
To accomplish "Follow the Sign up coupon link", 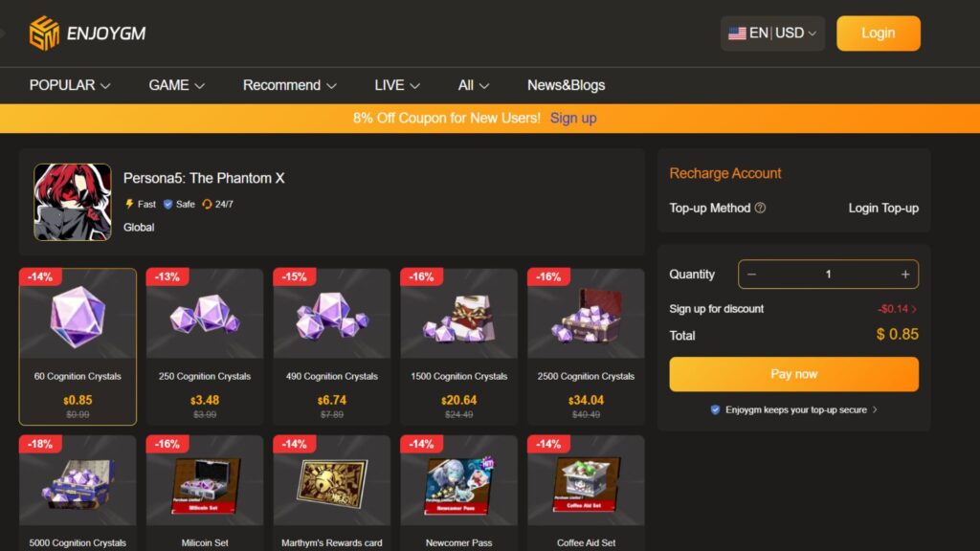I will 573,118.
